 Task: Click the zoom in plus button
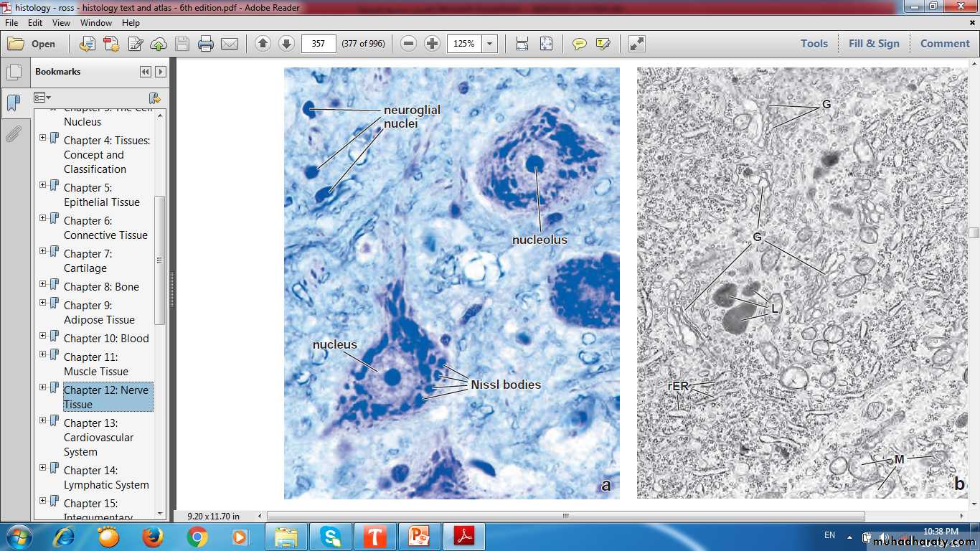(432, 44)
